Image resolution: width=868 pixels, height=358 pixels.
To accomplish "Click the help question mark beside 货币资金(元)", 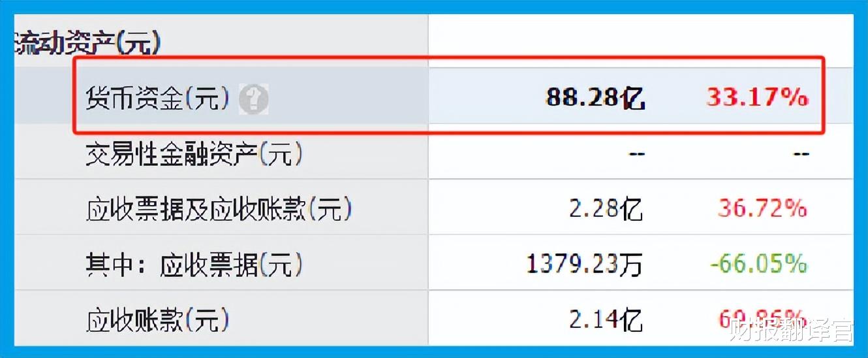I will [x=253, y=99].
